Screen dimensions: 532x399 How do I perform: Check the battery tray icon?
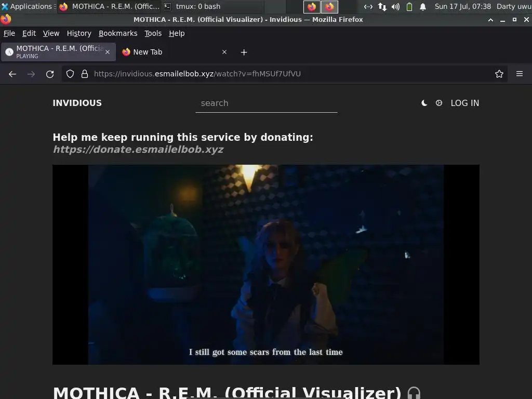(409, 6)
